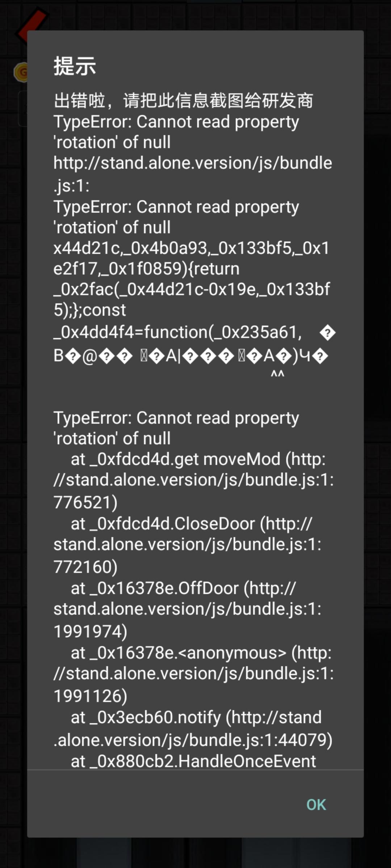
Task: Click the first TypeError message line
Action: [x=176, y=132]
